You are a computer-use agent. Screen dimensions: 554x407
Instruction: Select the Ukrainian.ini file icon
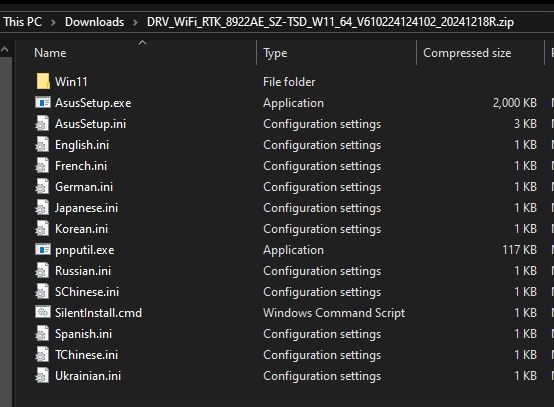42,376
